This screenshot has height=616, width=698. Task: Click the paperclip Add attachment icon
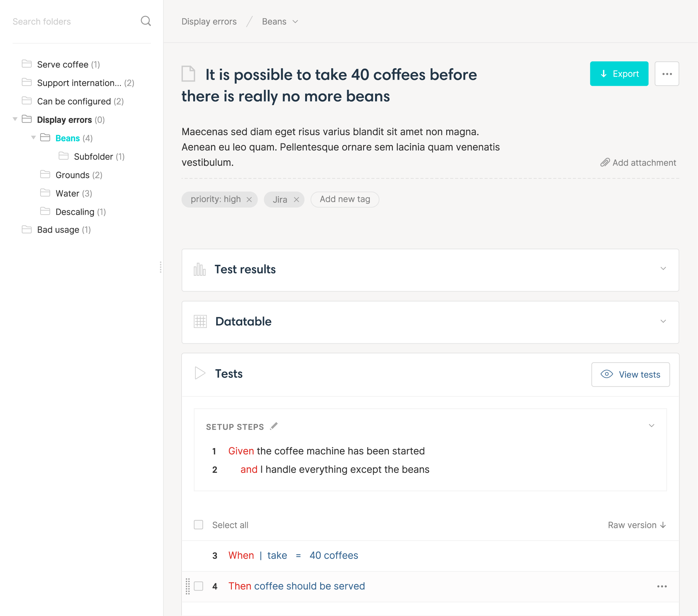pos(605,162)
